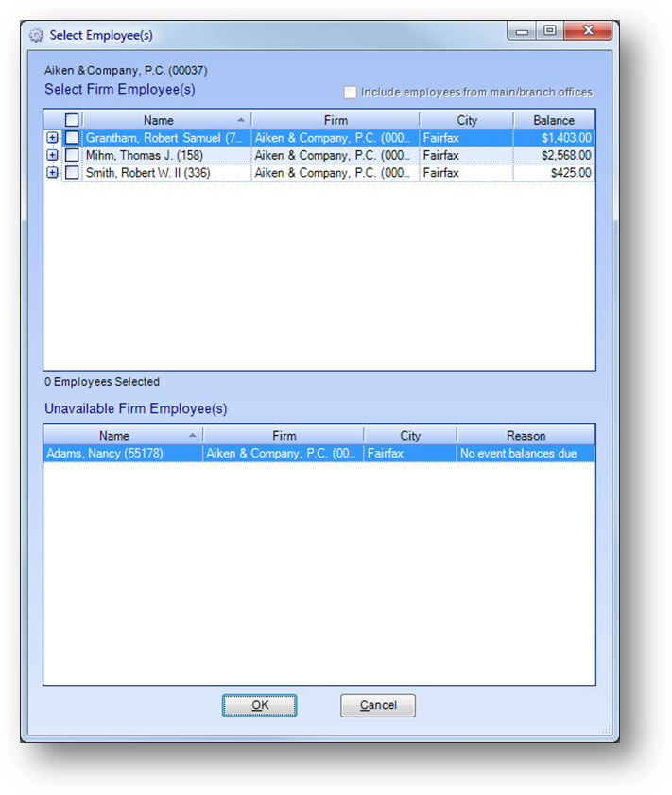Sort unavailable employees by City column
The image size is (672, 795).
(410, 436)
